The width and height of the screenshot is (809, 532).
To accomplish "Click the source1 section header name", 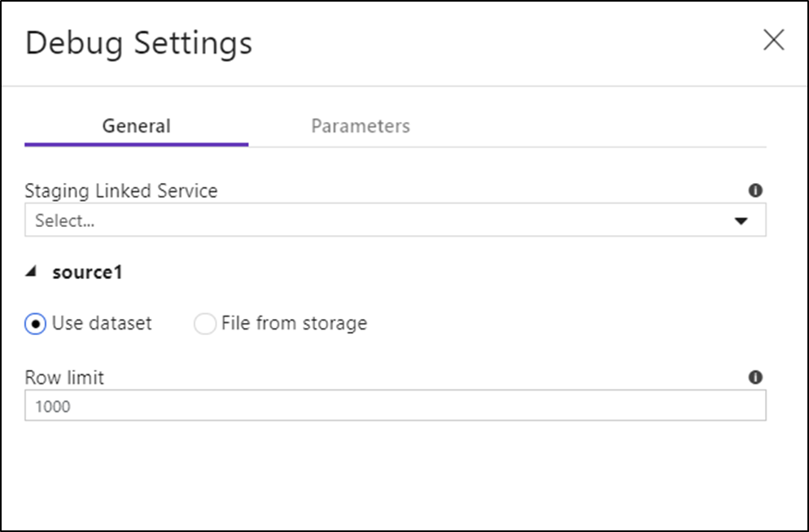I will (x=87, y=273).
